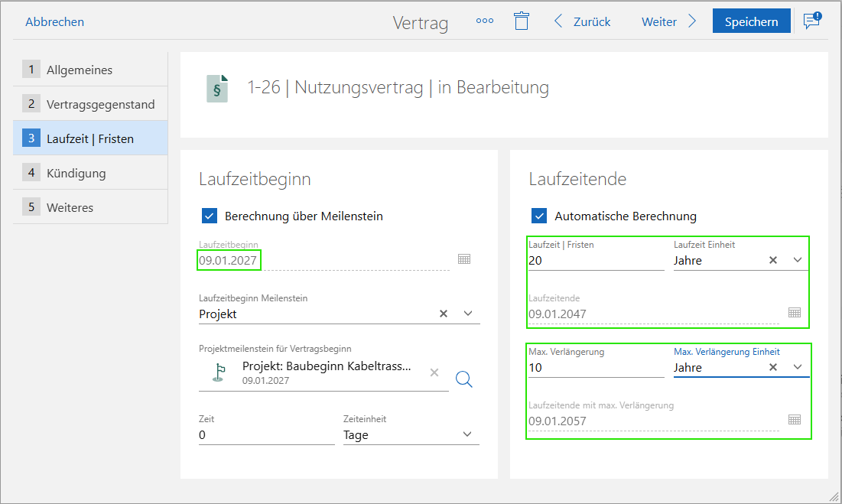Click the Laufzeitende section heading
The width and height of the screenshot is (842, 504).
click(x=577, y=179)
